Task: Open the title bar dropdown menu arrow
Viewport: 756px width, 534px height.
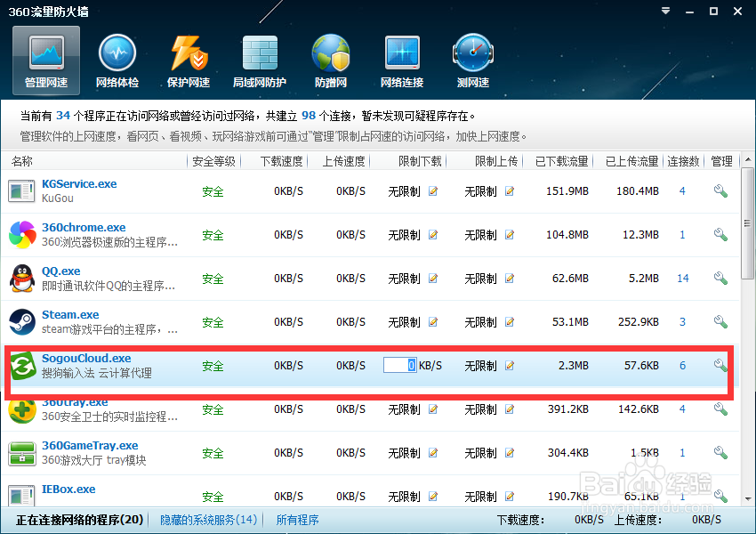Action: click(665, 11)
